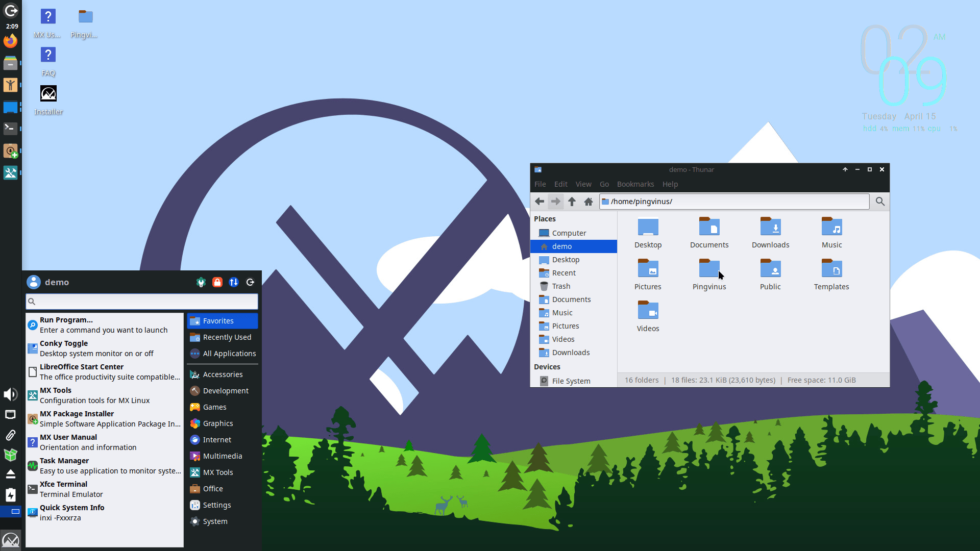Image resolution: width=980 pixels, height=551 pixels.
Task: Open the Installer desktop icon
Action: click(48, 100)
